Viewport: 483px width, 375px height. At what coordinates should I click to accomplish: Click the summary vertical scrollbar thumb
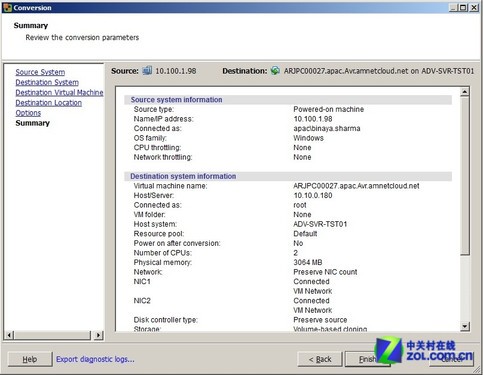point(465,176)
